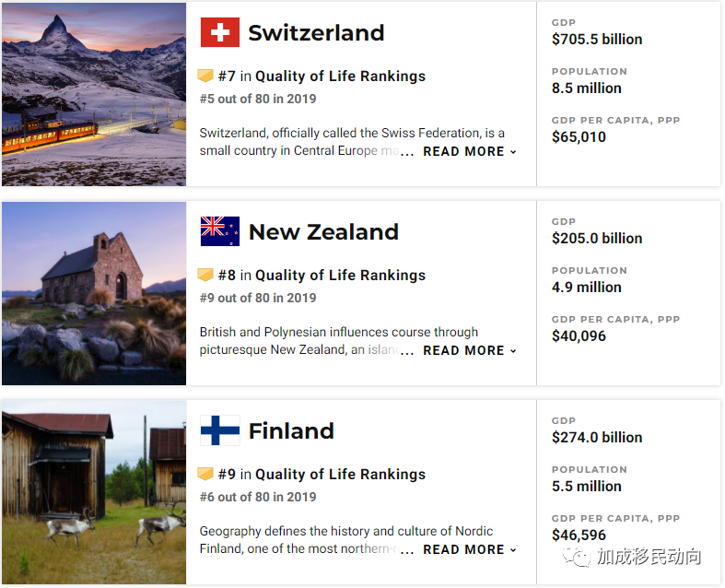This screenshot has height=588, width=725.
Task: Expand Switzerland description with READ MORE
Action: point(469,152)
